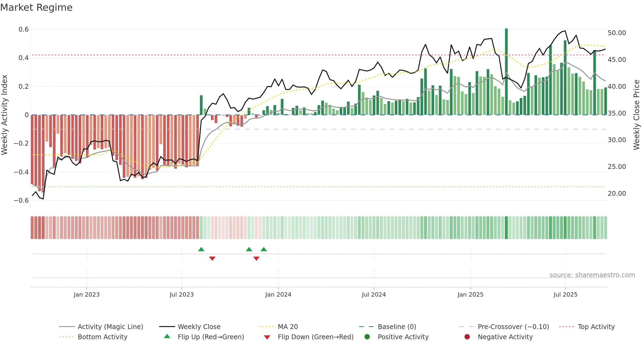The image size is (644, 362).
Task: Click the Market Regime chart title
Action: pyautogui.click(x=36, y=8)
